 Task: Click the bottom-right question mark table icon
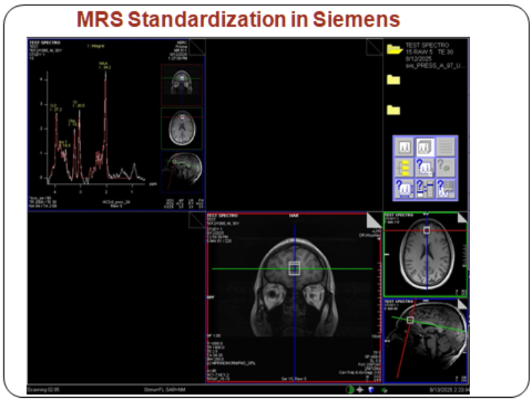tap(446, 188)
